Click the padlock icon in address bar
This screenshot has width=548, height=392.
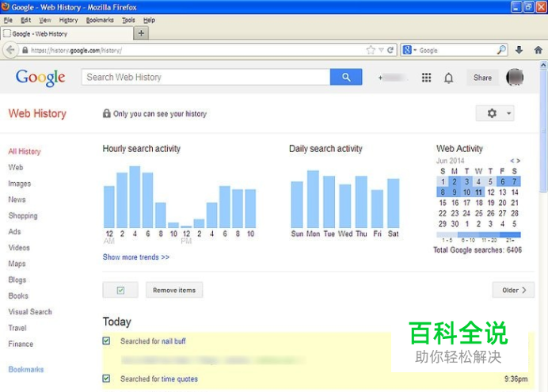coord(25,50)
